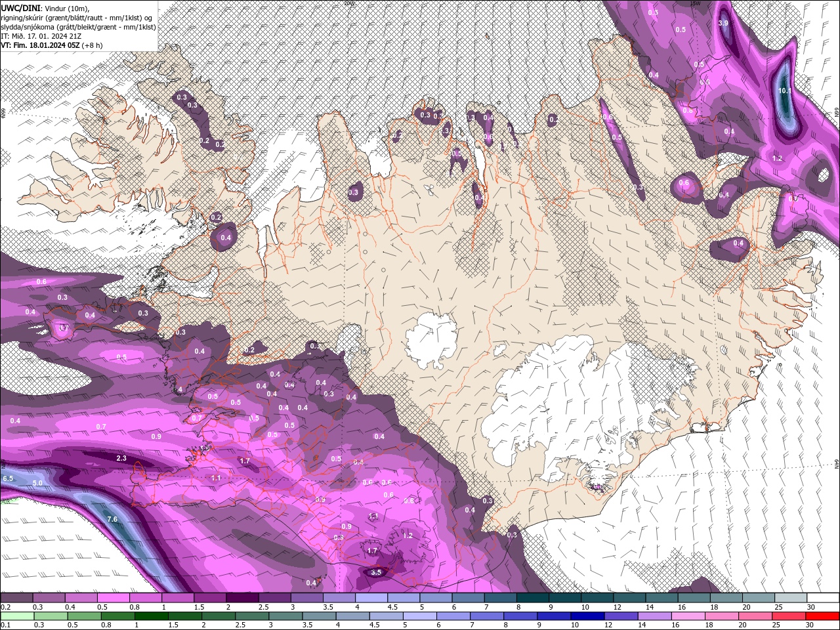Click the '64N' latitude label

(837, 465)
